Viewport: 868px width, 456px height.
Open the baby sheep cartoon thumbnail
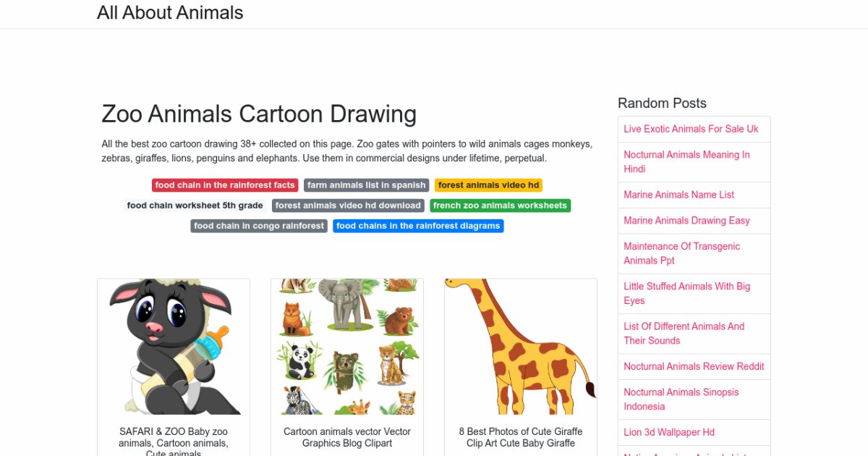pos(174,347)
